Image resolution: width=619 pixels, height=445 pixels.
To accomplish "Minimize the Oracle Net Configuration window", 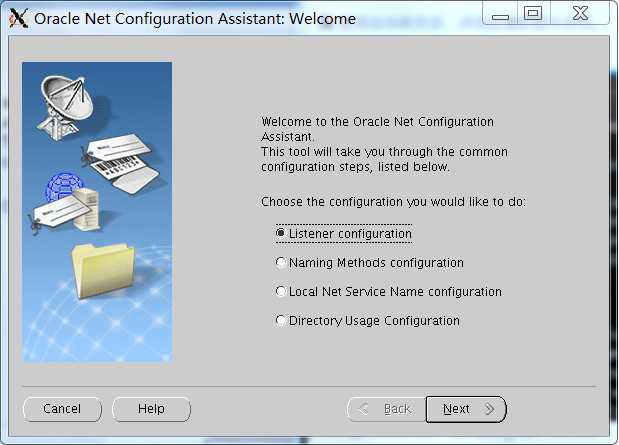I will (500, 16).
